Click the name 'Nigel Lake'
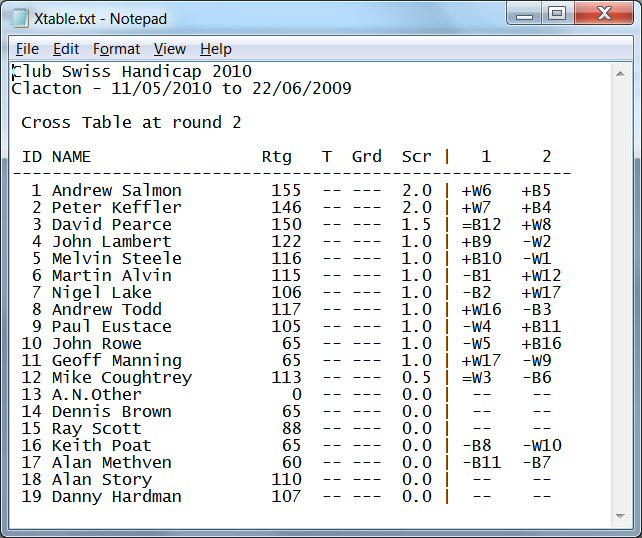The height and width of the screenshot is (538, 642). [102, 292]
